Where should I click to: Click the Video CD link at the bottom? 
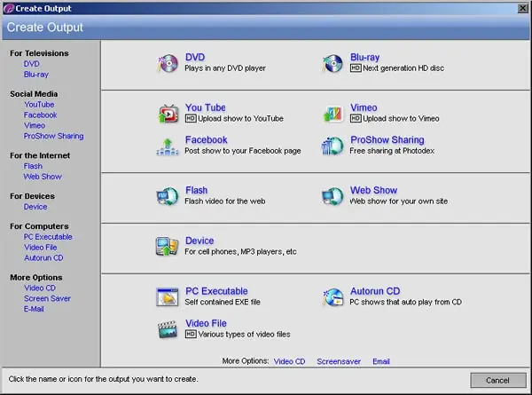pos(289,361)
